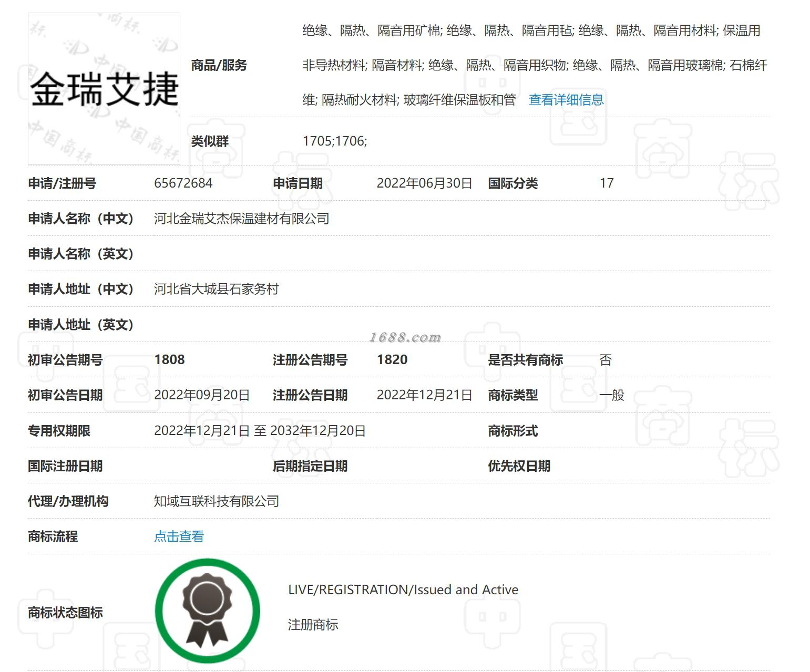The image size is (810, 672).
Task: Click the 注册公告期号 label
Action: pyautogui.click(x=310, y=360)
